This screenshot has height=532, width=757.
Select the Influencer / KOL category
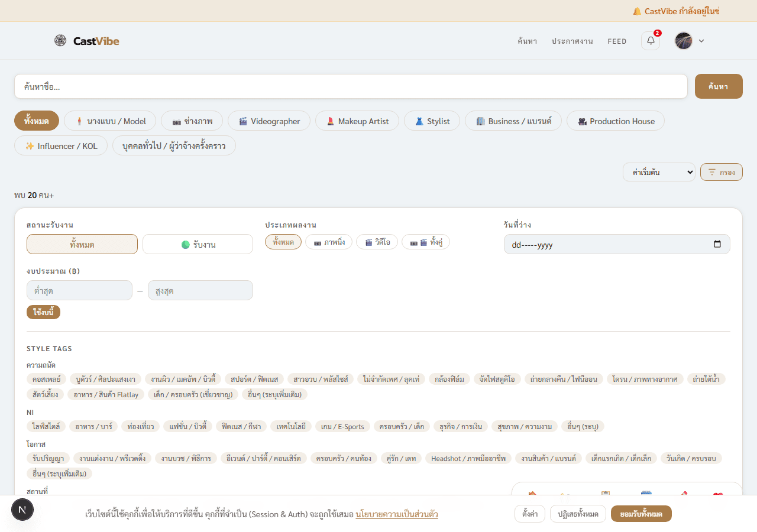pos(61,146)
